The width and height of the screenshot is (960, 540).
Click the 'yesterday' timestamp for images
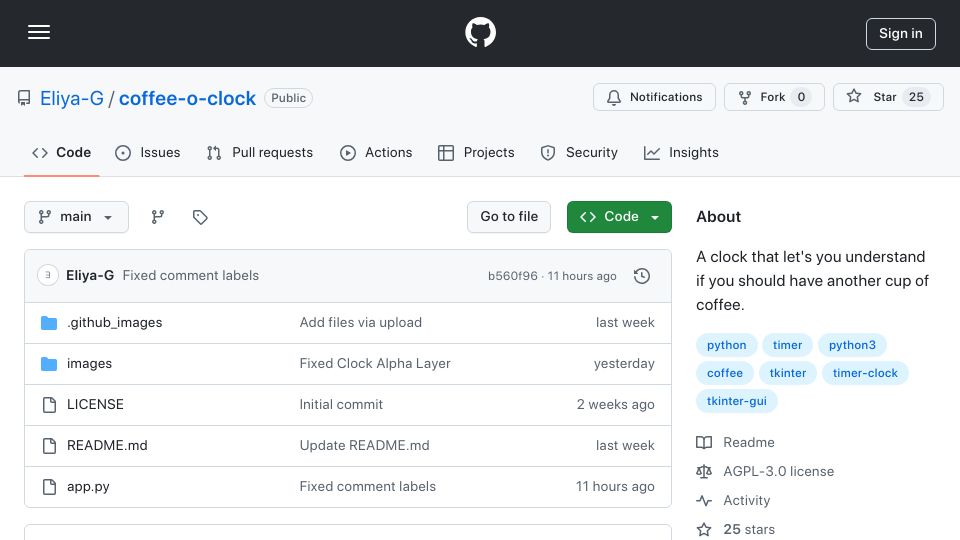[624, 364]
